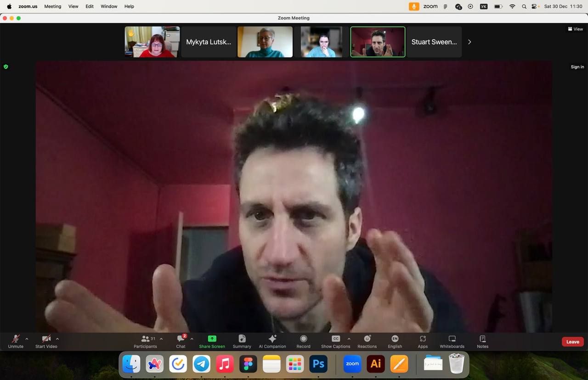Unmute the microphone

[x=16, y=341]
